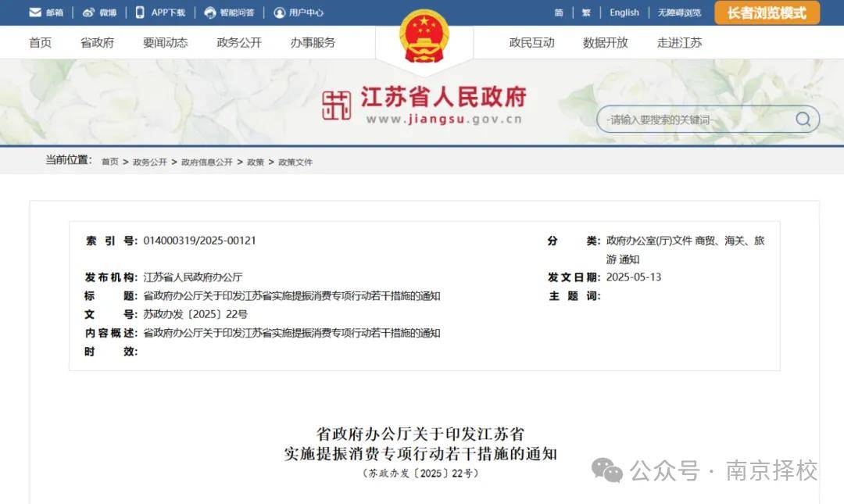
Task: Open the 无障碍浏览 accessibility link
Action: [679, 13]
